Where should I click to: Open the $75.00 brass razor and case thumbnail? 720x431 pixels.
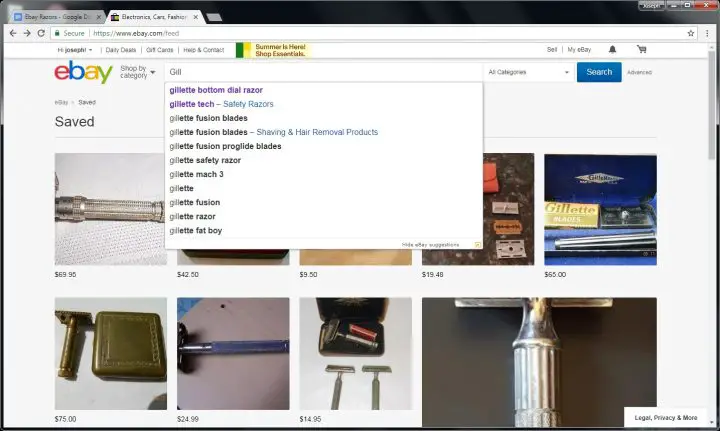tap(111, 353)
